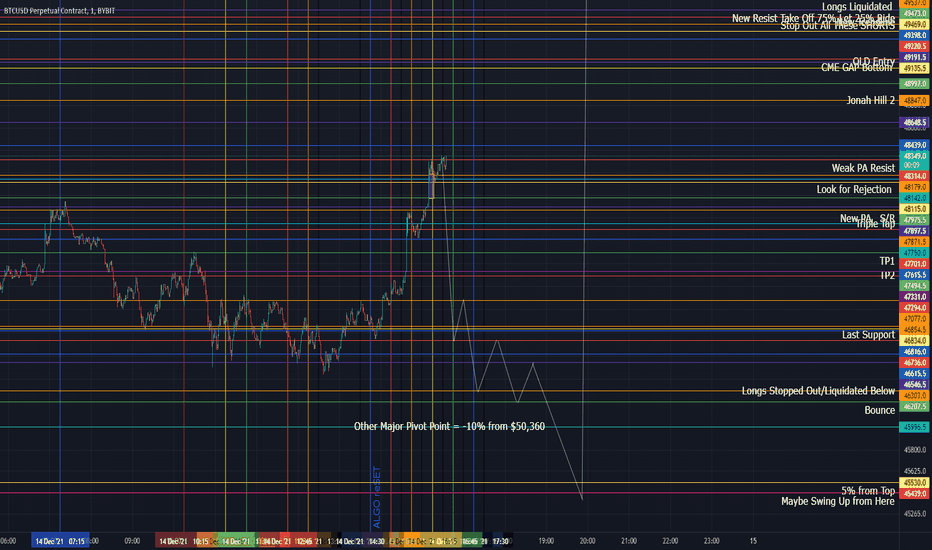Click the 48439.0 blue price label

point(914,145)
